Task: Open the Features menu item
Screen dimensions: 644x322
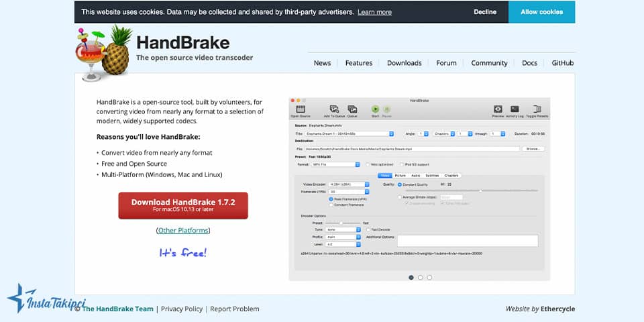Action: [x=358, y=63]
